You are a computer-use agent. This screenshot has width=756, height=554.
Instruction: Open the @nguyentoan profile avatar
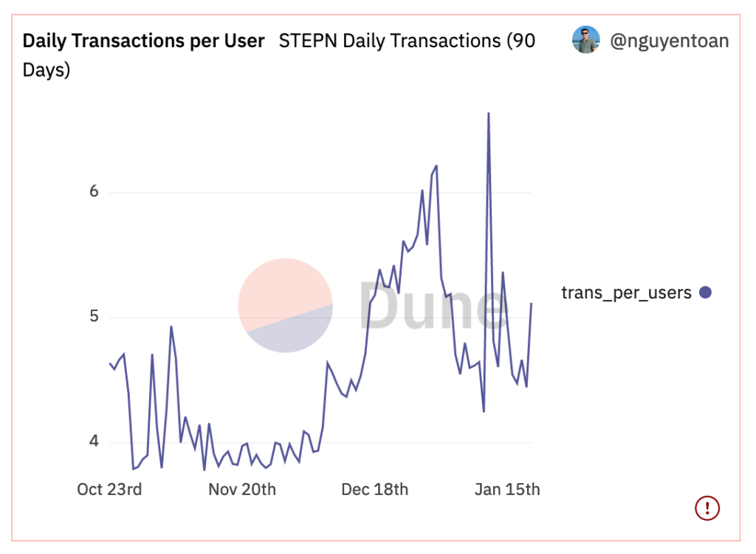point(585,40)
